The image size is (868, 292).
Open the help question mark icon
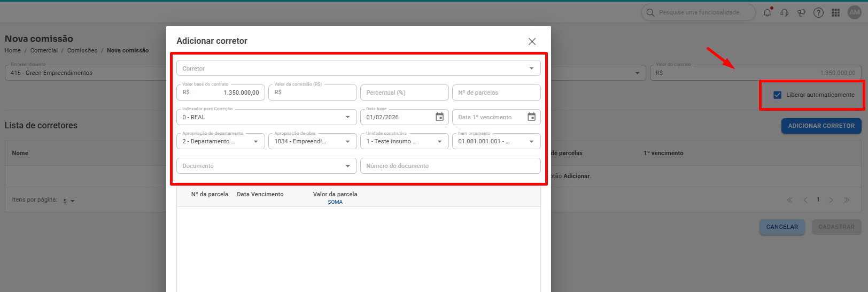tap(818, 12)
